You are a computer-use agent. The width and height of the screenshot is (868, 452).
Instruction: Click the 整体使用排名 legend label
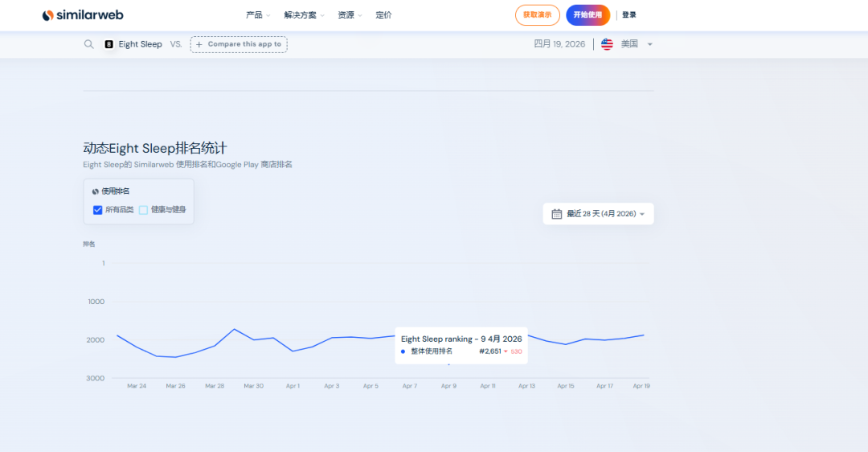tap(432, 351)
